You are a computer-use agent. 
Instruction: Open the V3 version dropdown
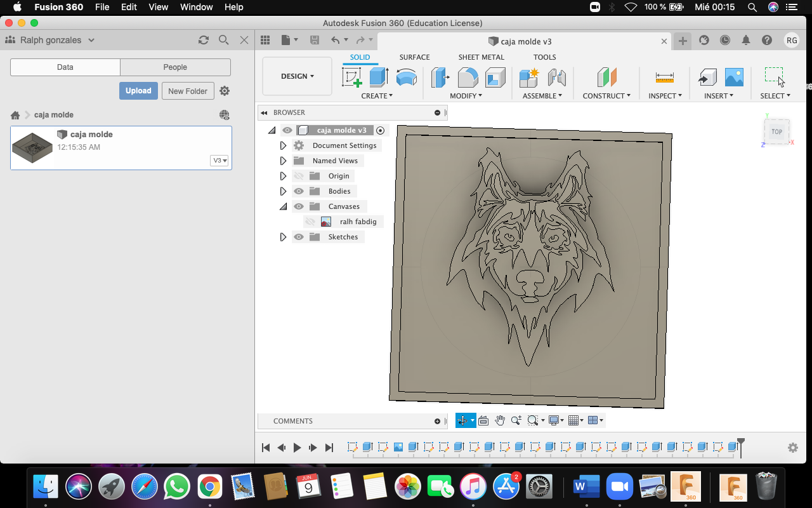pos(219,161)
